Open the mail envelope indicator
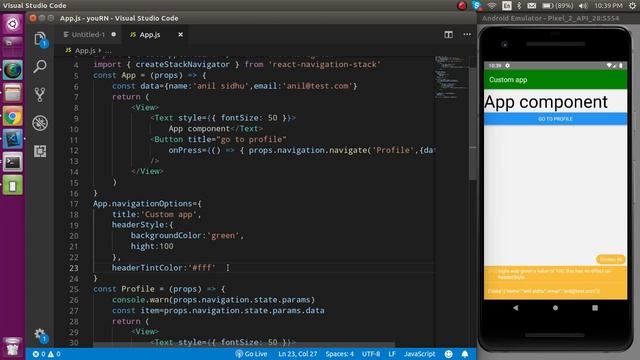 531,5
